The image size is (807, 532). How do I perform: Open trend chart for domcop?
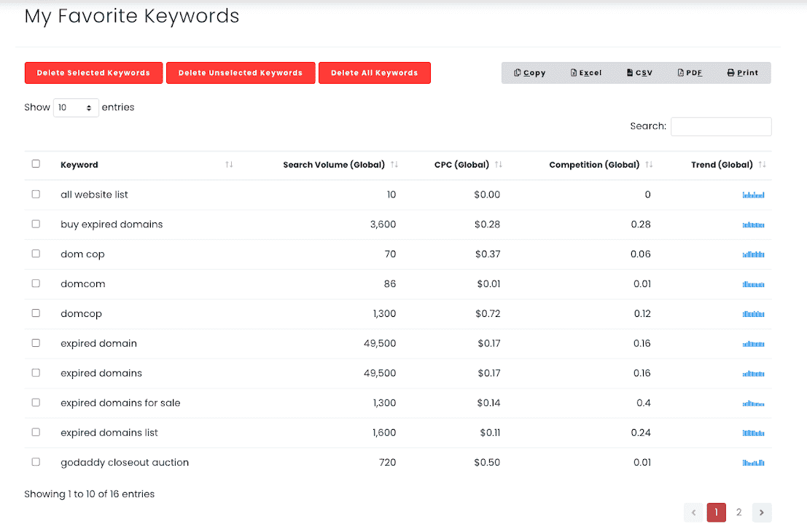[x=753, y=314]
